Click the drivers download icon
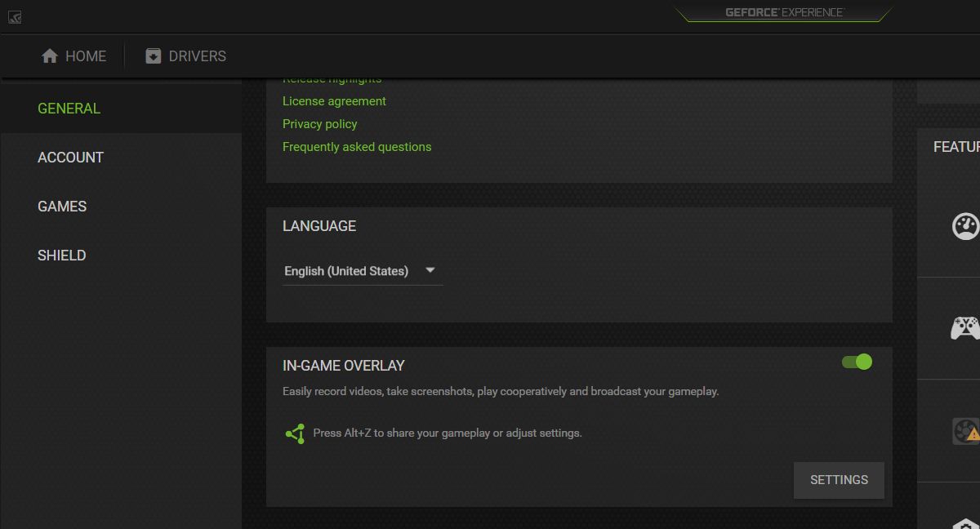The height and width of the screenshot is (529, 980). pos(154,56)
